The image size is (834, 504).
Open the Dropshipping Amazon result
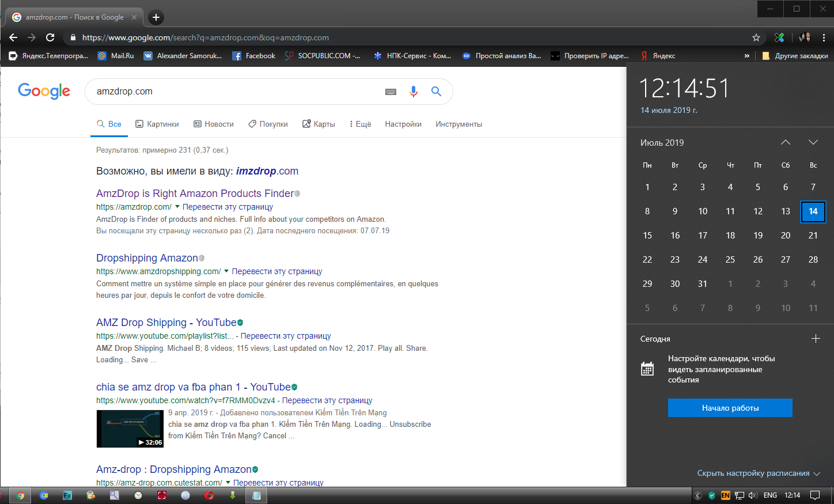coord(147,258)
